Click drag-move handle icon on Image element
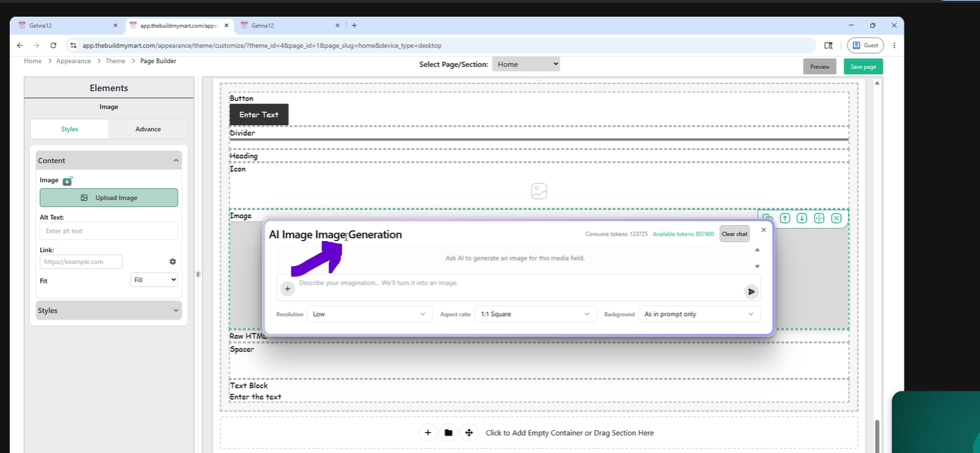This screenshot has width=980, height=453. pos(819,218)
